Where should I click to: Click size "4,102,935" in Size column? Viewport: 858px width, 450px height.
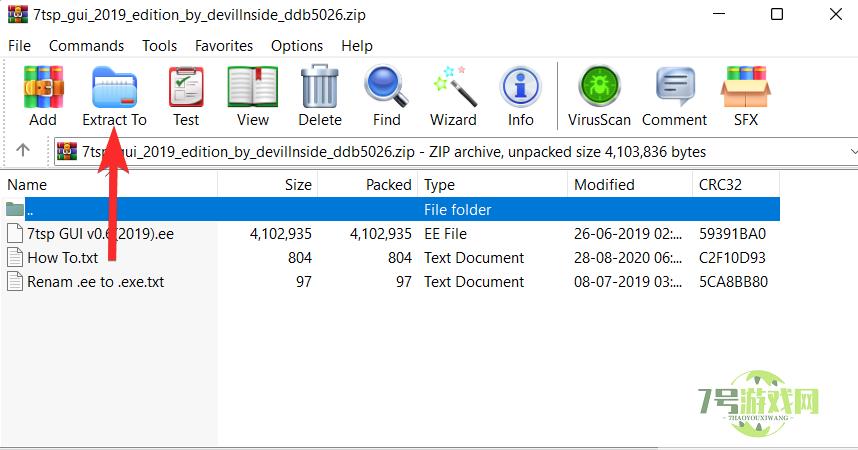click(281, 234)
